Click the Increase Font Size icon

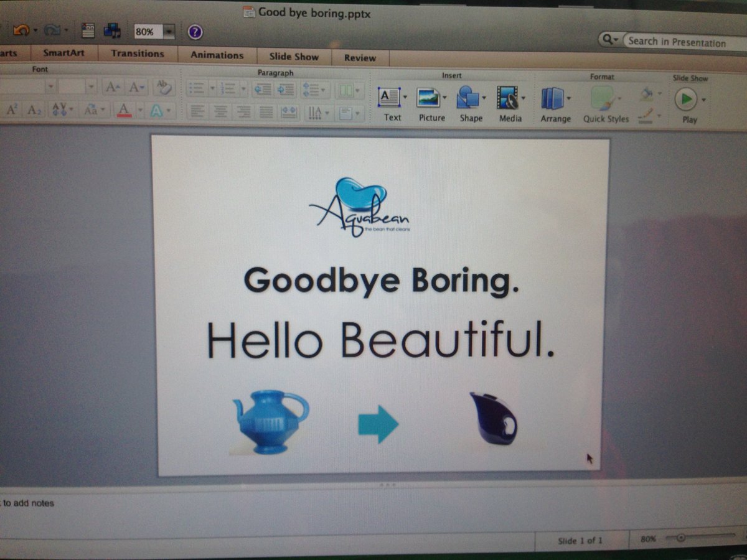(113, 87)
